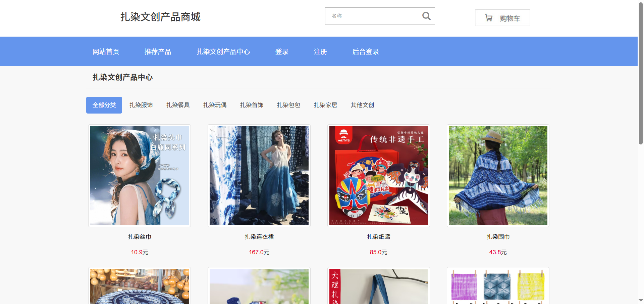Open 扎染文创产品中心 in the blue navigation bar
The image size is (644, 304).
[x=223, y=52]
